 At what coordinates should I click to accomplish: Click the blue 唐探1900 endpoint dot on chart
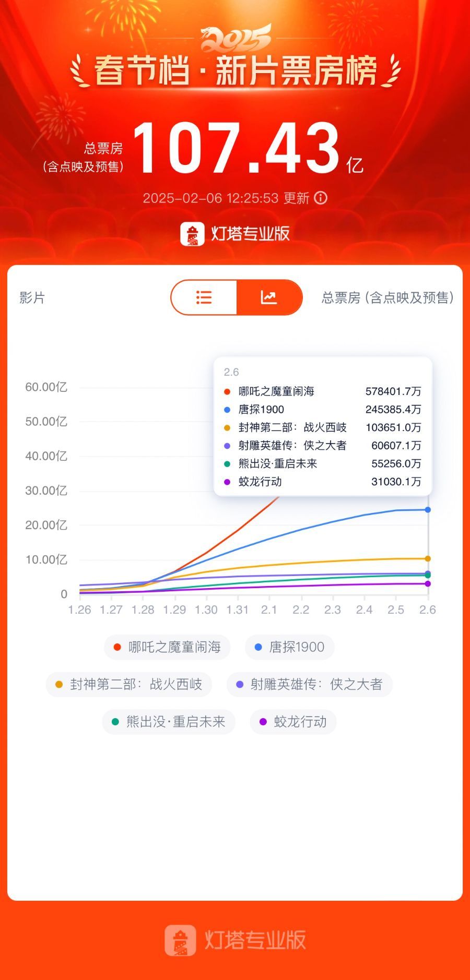coord(428,509)
